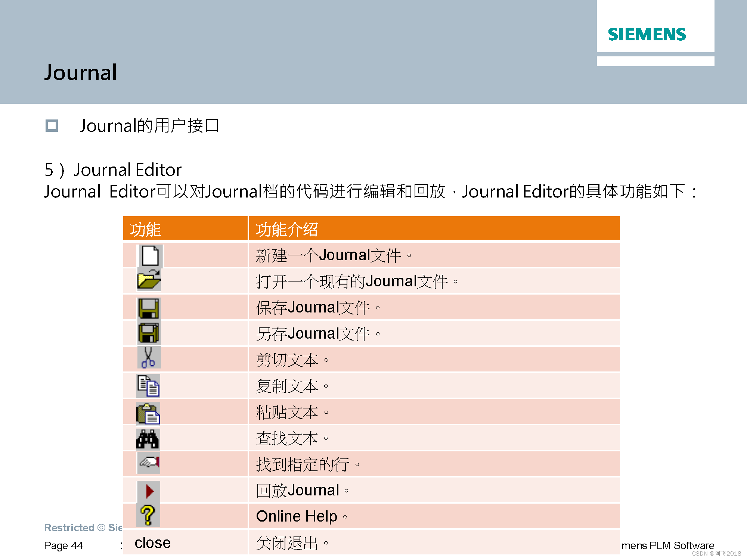Click the close text in table
The height and width of the screenshot is (560, 747).
[152, 543]
